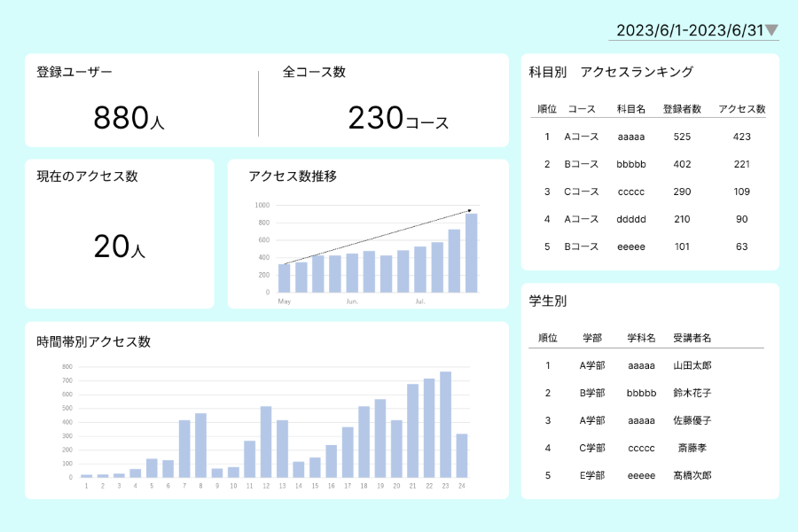798x532 pixels.
Task: Click B学部 in the student table
Action: tap(592, 393)
